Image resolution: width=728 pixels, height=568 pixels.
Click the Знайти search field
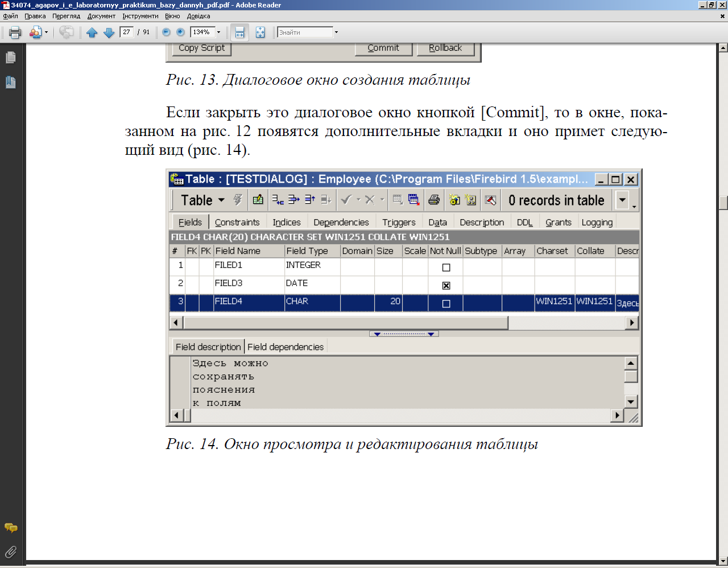point(305,32)
